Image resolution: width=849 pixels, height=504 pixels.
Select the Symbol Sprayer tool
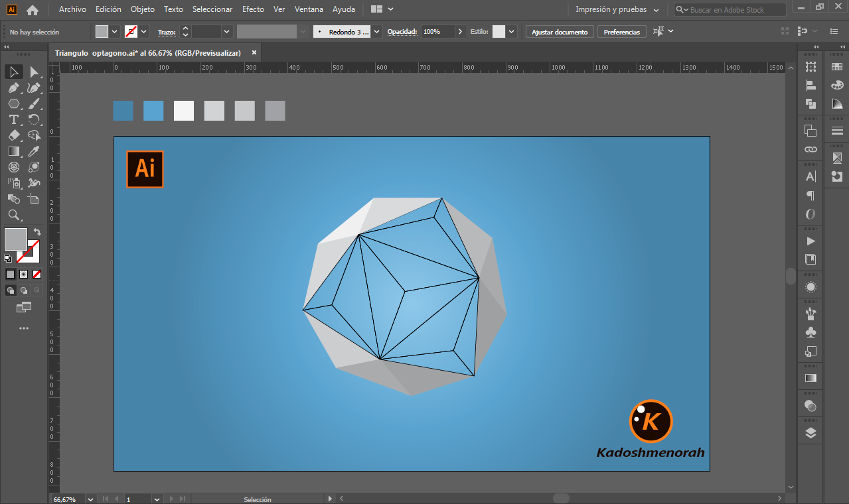(x=13, y=183)
